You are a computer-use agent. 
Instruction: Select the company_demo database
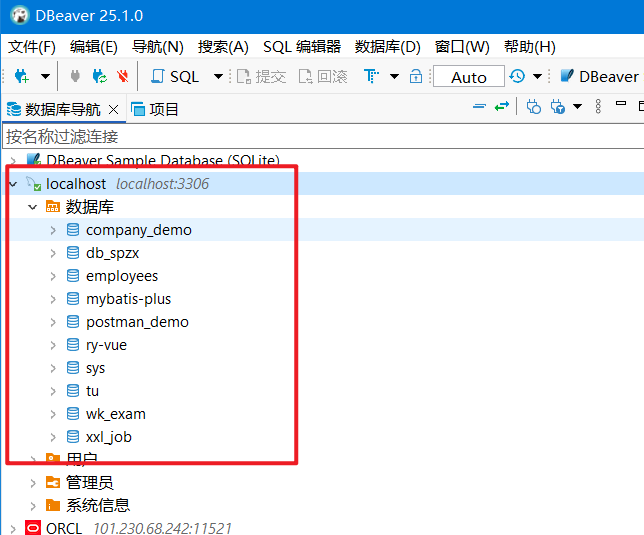(x=139, y=230)
